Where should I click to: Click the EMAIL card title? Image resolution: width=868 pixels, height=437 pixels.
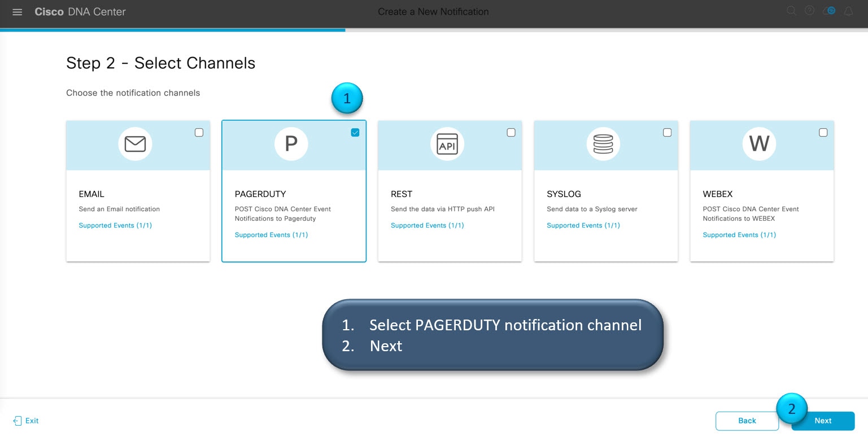(x=91, y=194)
